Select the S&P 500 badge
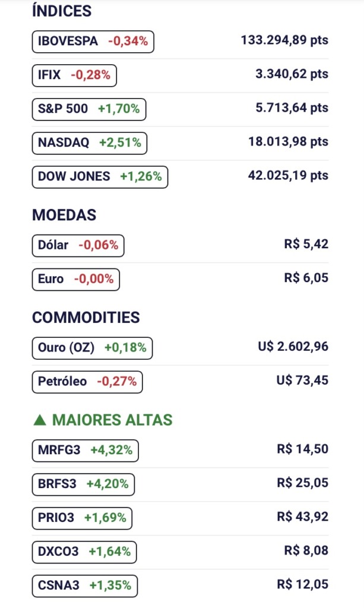The height and width of the screenshot is (608, 364). [x=88, y=109]
